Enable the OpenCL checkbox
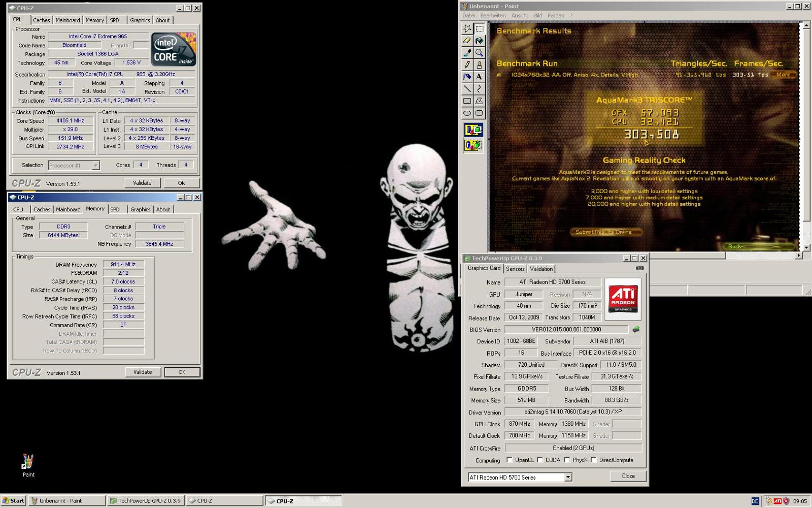This screenshot has width=812, height=508. (510, 460)
